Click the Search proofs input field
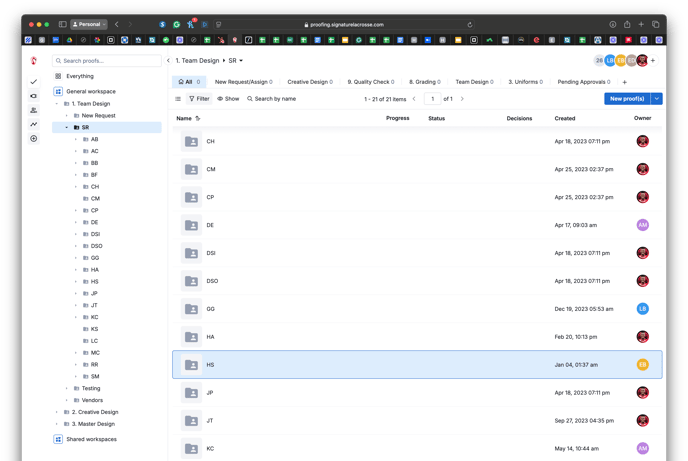The image size is (688, 461). [108, 61]
